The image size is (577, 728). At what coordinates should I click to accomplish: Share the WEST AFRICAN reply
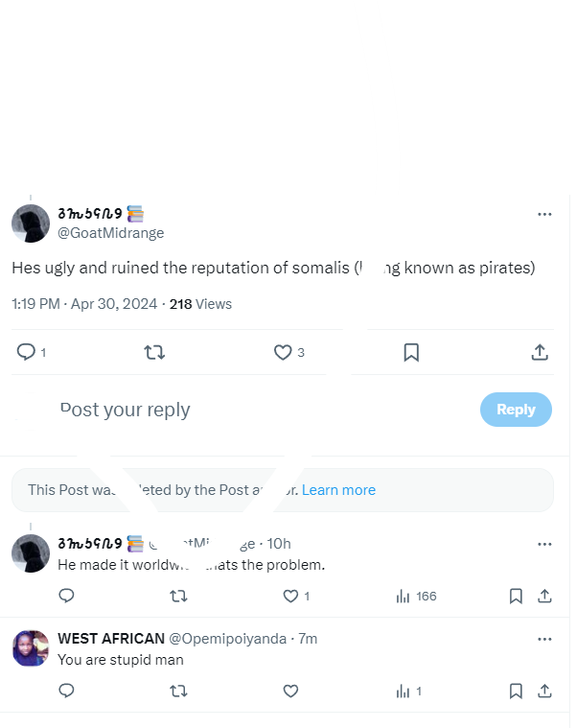click(x=544, y=691)
